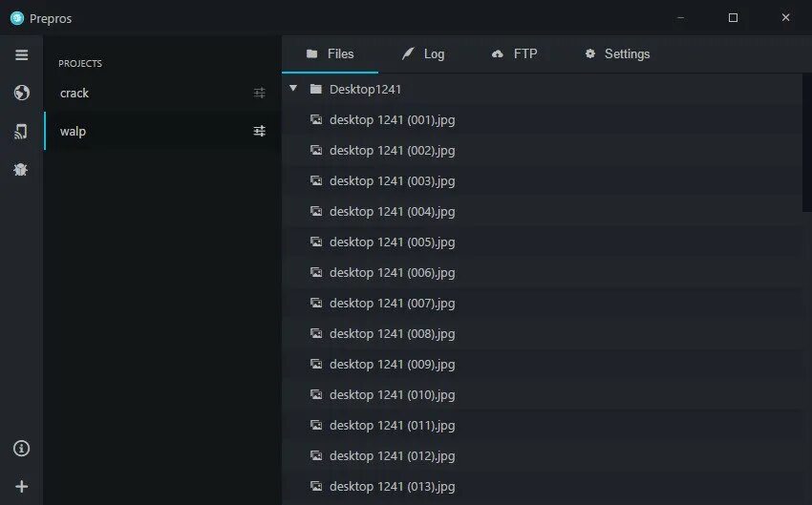This screenshot has height=505, width=812.
Task: Open the Settings tab
Action: (x=617, y=53)
